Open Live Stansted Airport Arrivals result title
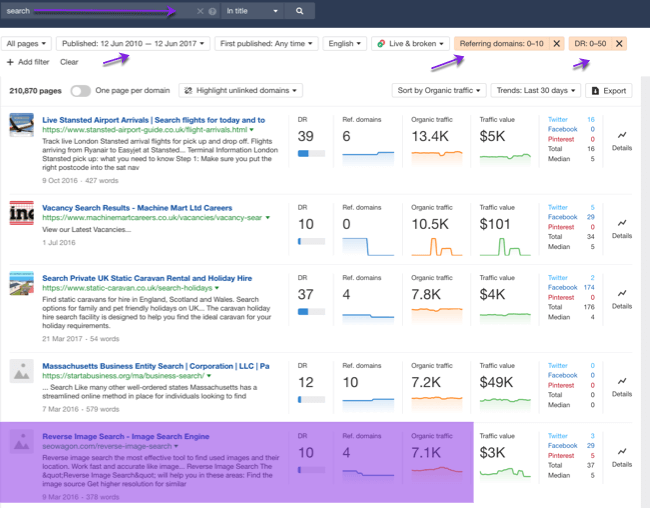The image size is (650, 508). click(x=153, y=120)
